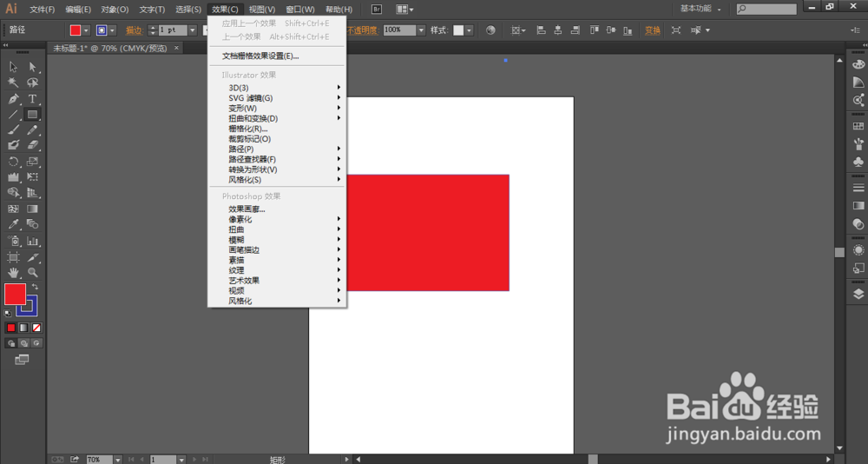Open the arrange documents dropdown
Viewport: 868px width, 464px height.
[x=405, y=9]
